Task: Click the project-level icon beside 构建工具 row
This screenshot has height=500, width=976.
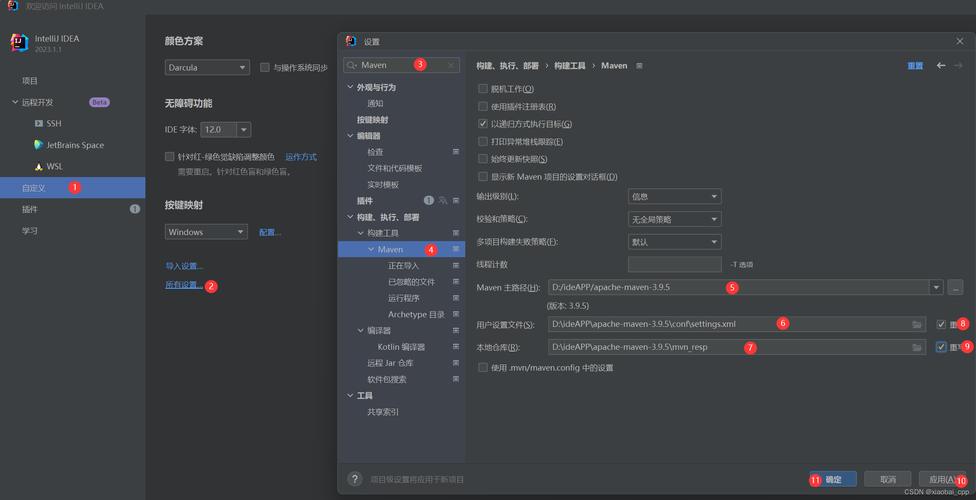Action: pyautogui.click(x=456, y=233)
